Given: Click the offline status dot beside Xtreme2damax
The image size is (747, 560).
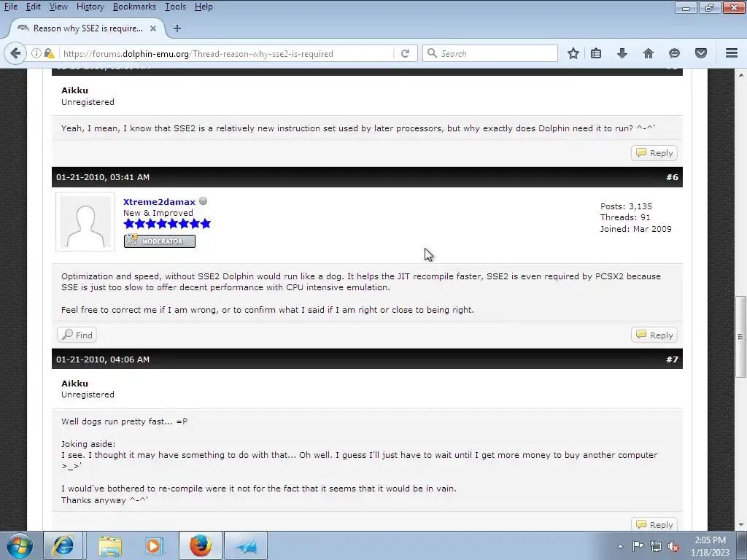Looking at the screenshot, I should (x=203, y=201).
